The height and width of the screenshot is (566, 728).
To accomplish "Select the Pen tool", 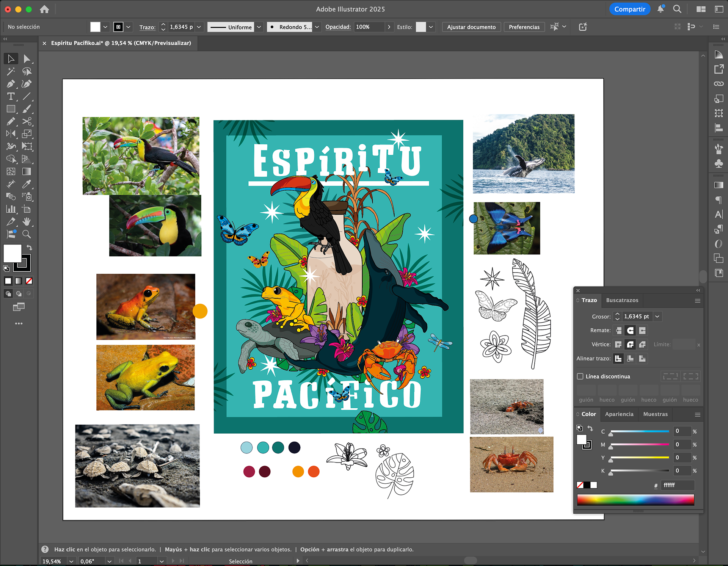I will (11, 84).
